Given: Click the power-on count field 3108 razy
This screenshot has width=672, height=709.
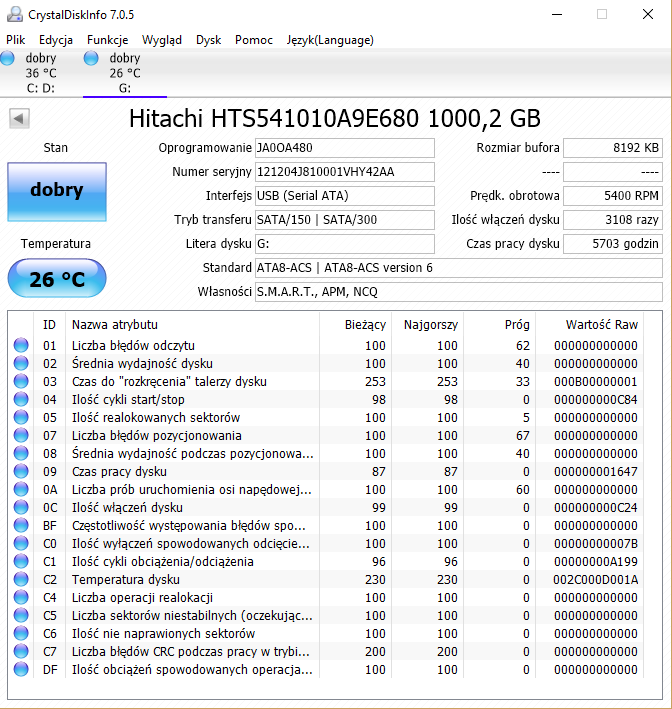Looking at the screenshot, I should click(x=613, y=220).
